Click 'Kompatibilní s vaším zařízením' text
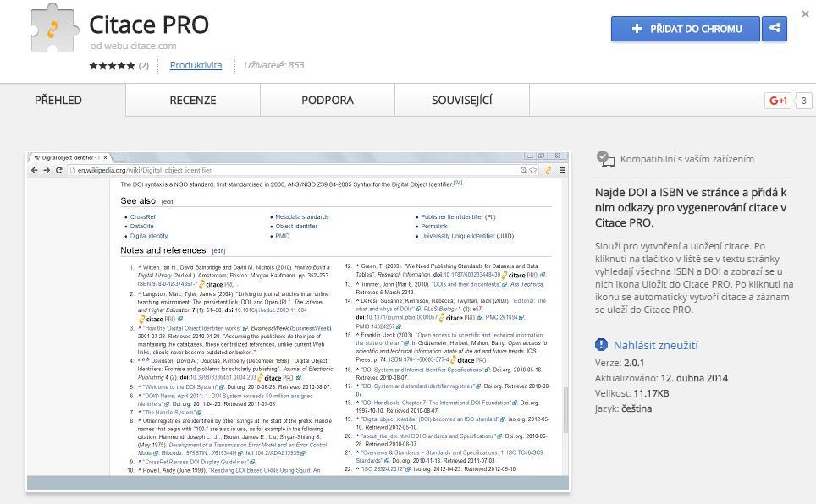 [687, 159]
